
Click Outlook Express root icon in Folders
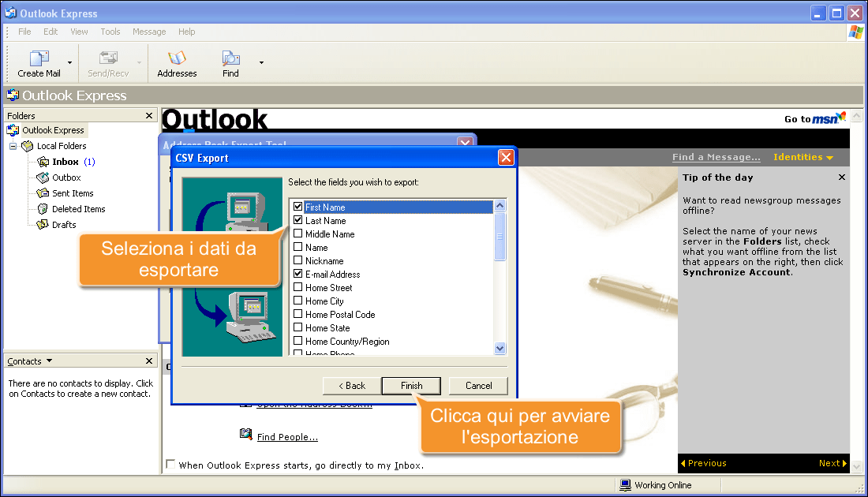(13, 130)
